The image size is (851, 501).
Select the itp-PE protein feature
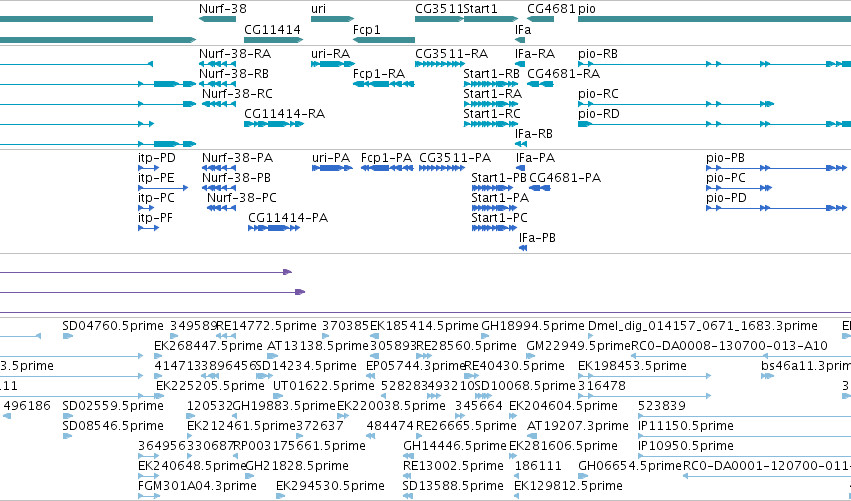click(163, 188)
